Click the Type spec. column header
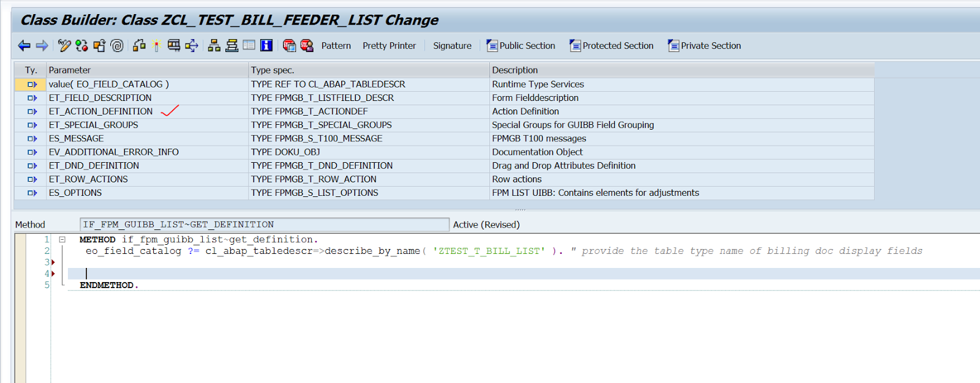980x383 pixels. coord(369,70)
